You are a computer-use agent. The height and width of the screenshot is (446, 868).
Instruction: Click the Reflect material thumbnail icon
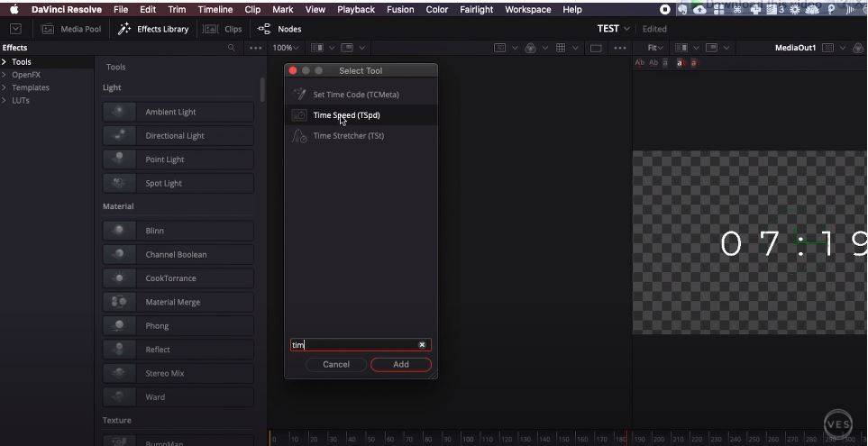click(x=118, y=350)
